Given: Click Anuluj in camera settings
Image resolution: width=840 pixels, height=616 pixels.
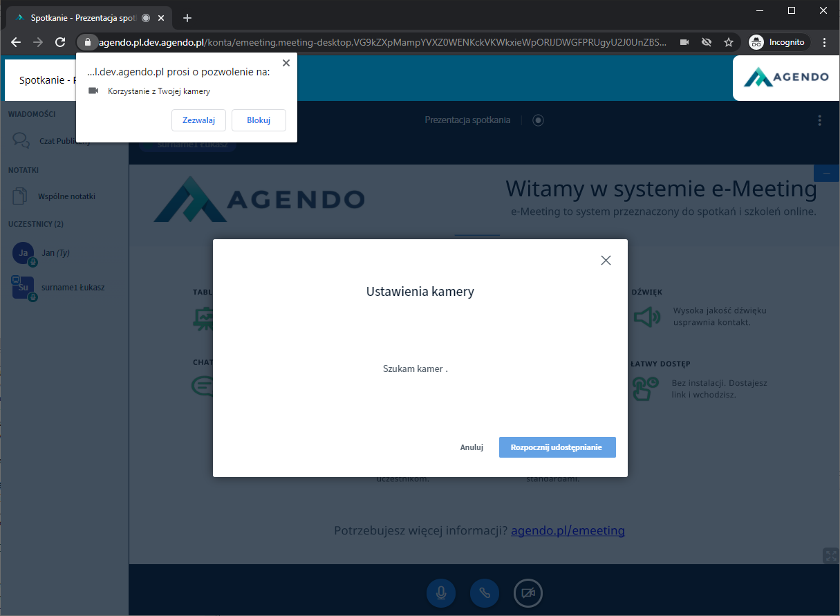Looking at the screenshot, I should pyautogui.click(x=472, y=447).
